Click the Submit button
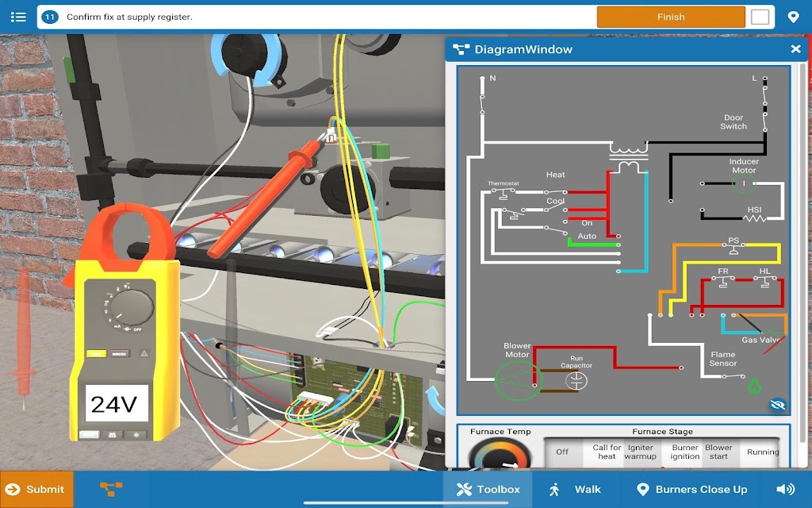 pyautogui.click(x=36, y=489)
